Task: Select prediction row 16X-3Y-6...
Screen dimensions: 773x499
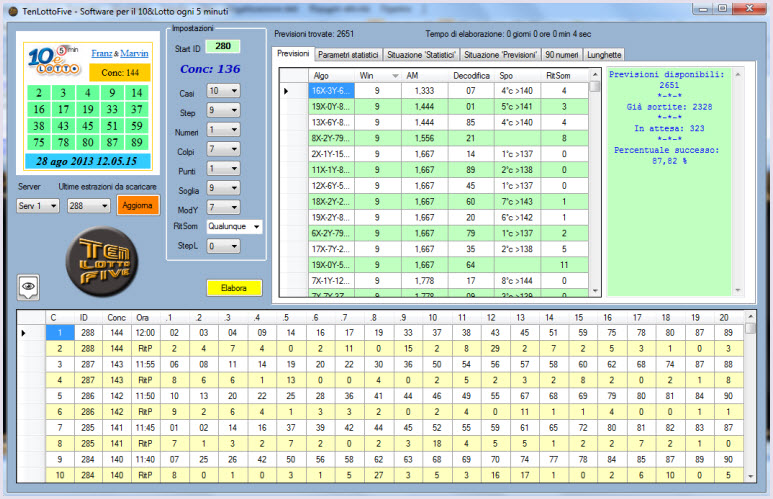Action: (434, 91)
